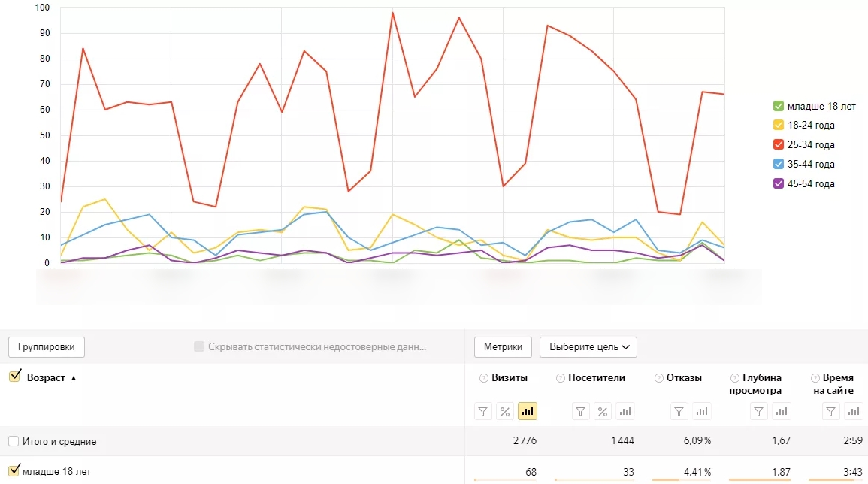Open filter for Глубина просмотра
Image resolution: width=868 pixels, height=484 pixels.
(x=759, y=411)
